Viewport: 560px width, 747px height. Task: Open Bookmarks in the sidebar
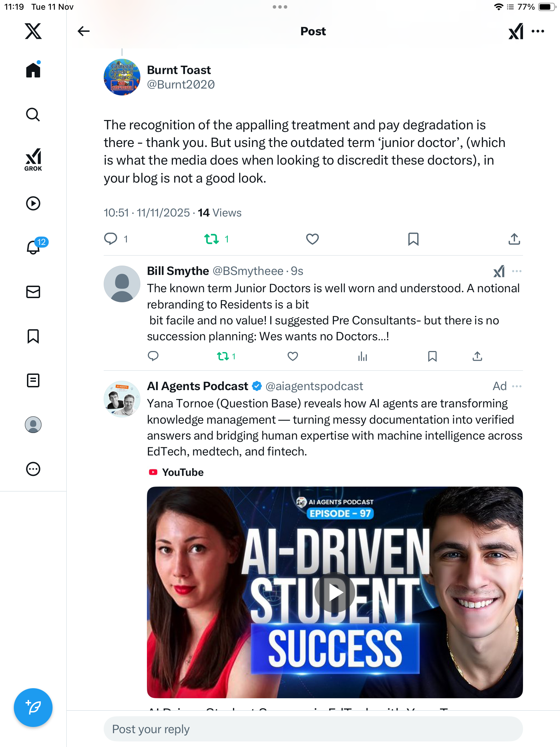coord(33,336)
